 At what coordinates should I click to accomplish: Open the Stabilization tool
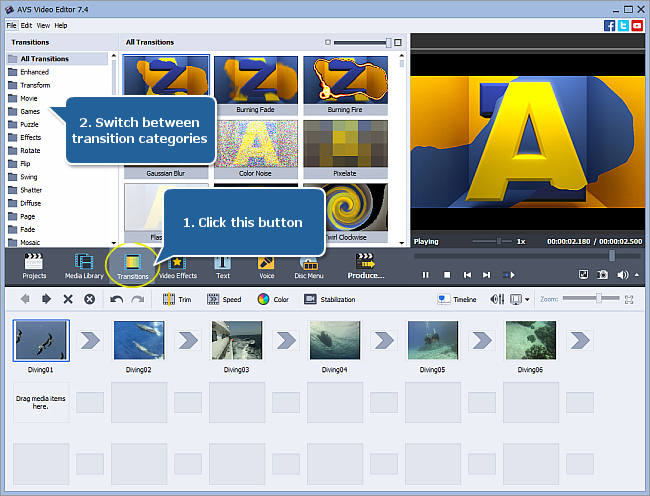tap(330, 299)
